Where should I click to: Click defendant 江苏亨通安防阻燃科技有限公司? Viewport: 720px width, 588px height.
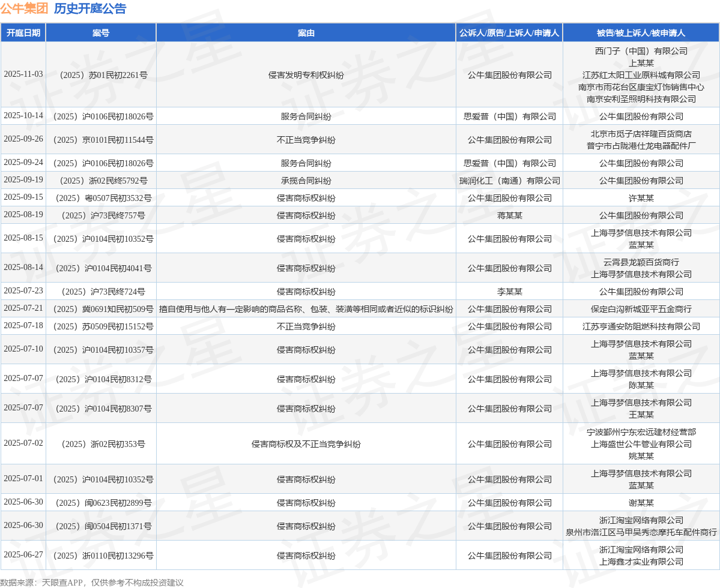(641, 326)
